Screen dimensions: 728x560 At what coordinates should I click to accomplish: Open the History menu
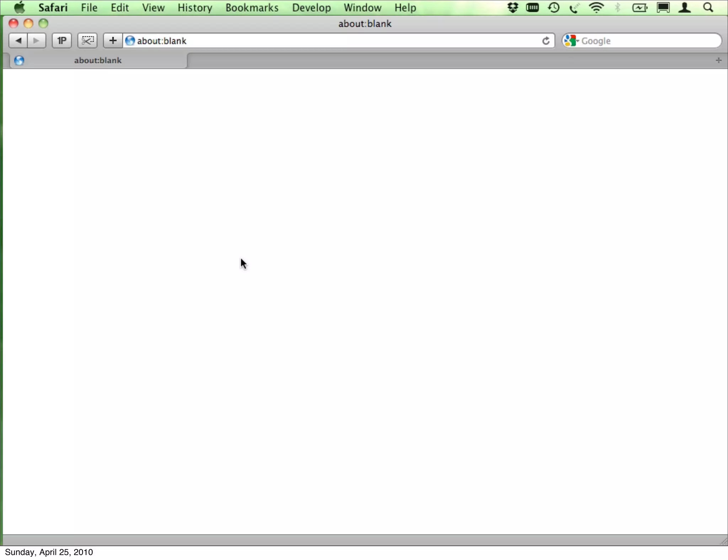click(195, 7)
